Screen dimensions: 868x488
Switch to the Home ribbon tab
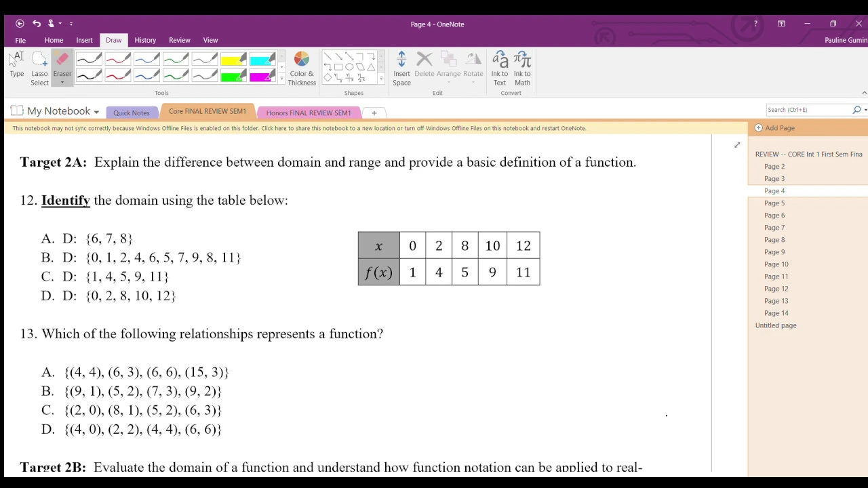pyautogui.click(x=54, y=40)
